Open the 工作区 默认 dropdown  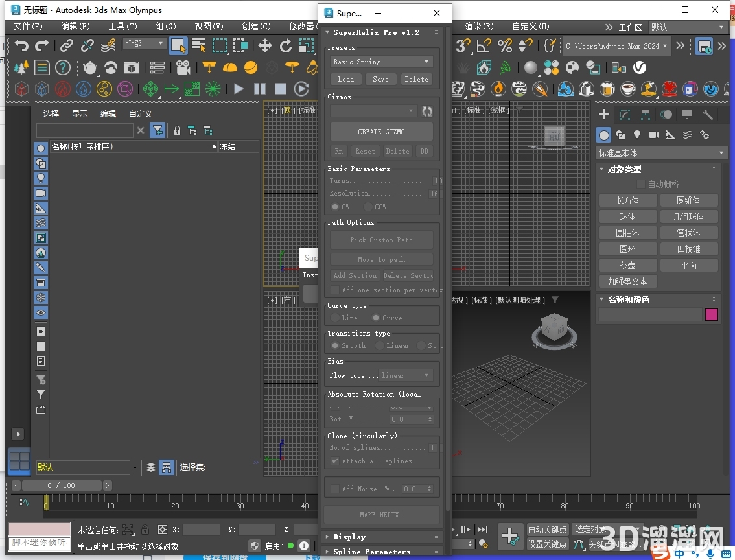687,27
